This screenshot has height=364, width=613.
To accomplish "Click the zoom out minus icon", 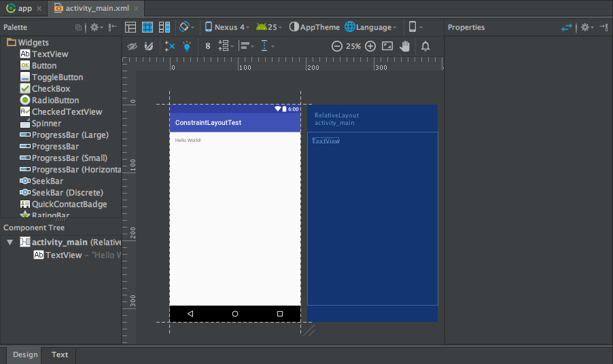I will (x=336, y=46).
